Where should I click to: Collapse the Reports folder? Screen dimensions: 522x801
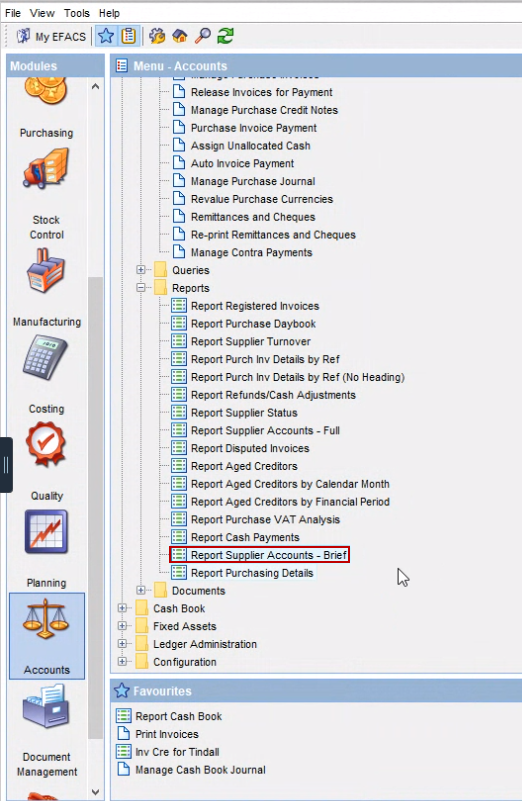(x=141, y=288)
